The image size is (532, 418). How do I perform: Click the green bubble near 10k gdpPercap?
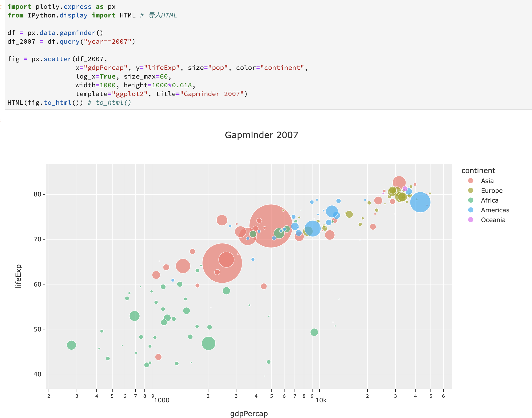coord(314,332)
